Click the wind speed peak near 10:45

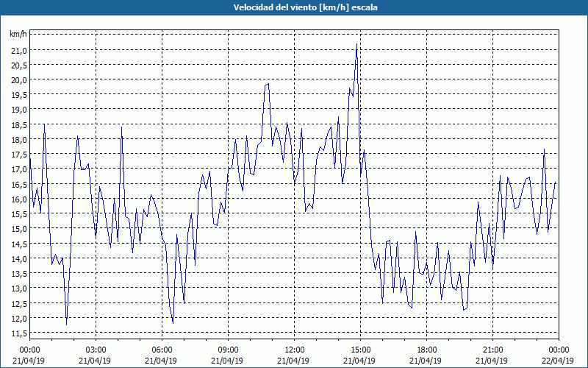[268, 84]
